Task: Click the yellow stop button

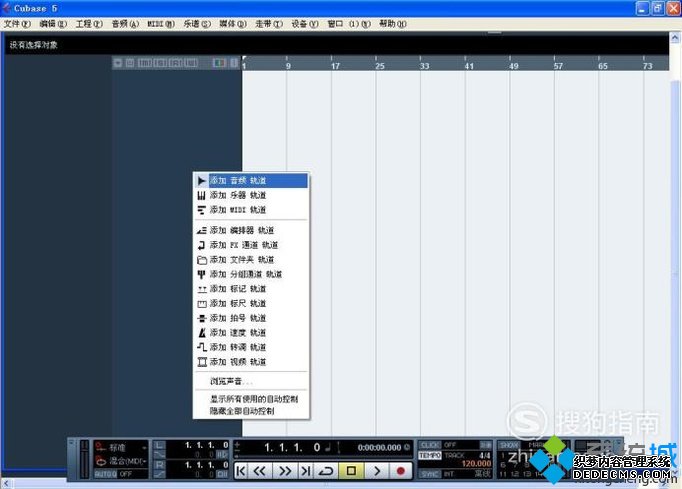Action: [x=351, y=471]
